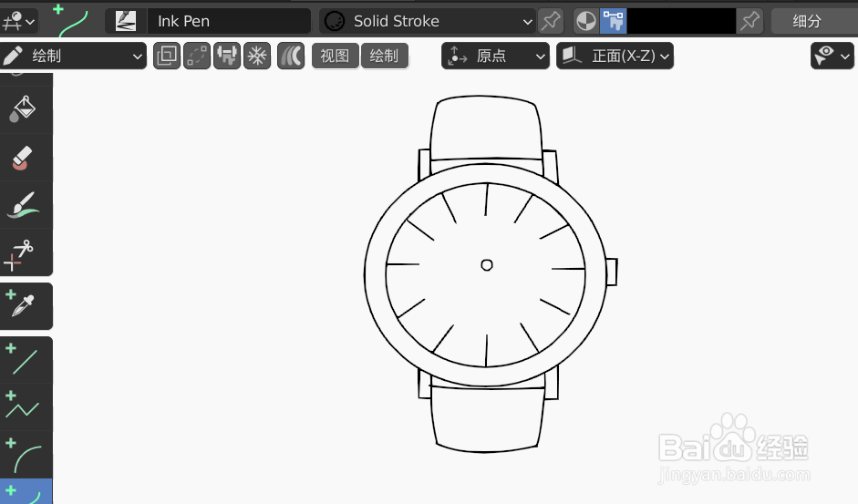The width and height of the screenshot is (858, 504).
Task: Toggle the dashed-square button beside multiframe
Action: coord(197,56)
